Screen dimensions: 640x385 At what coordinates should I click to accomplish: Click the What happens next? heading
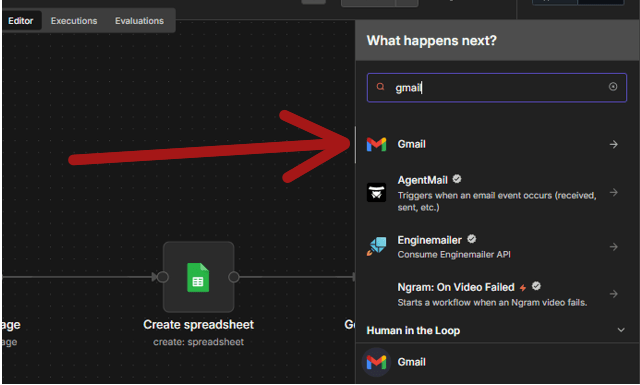coord(431,40)
